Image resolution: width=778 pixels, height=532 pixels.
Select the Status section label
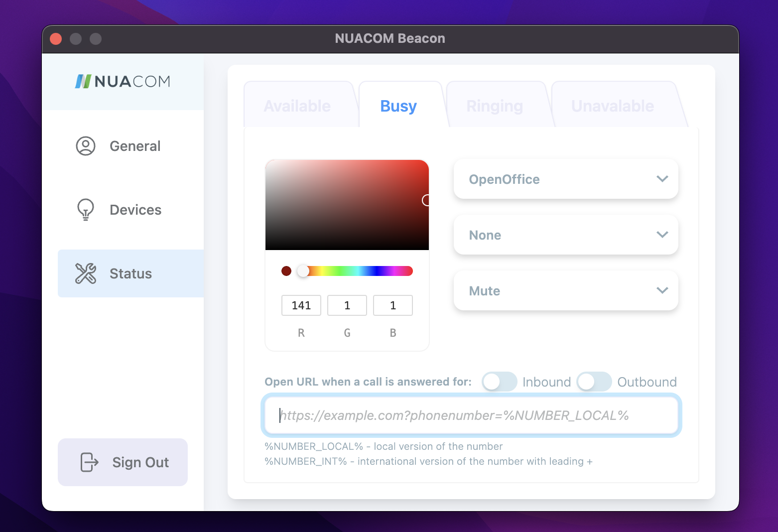130,273
